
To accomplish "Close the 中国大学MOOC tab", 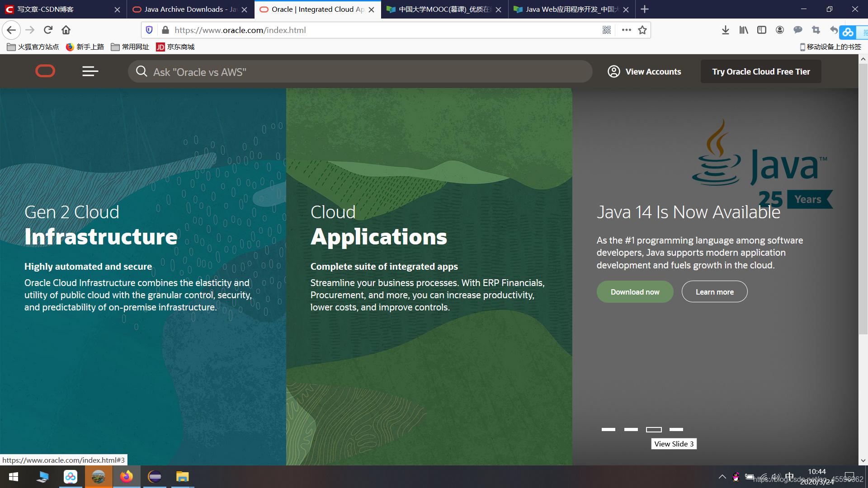I will tap(498, 9).
